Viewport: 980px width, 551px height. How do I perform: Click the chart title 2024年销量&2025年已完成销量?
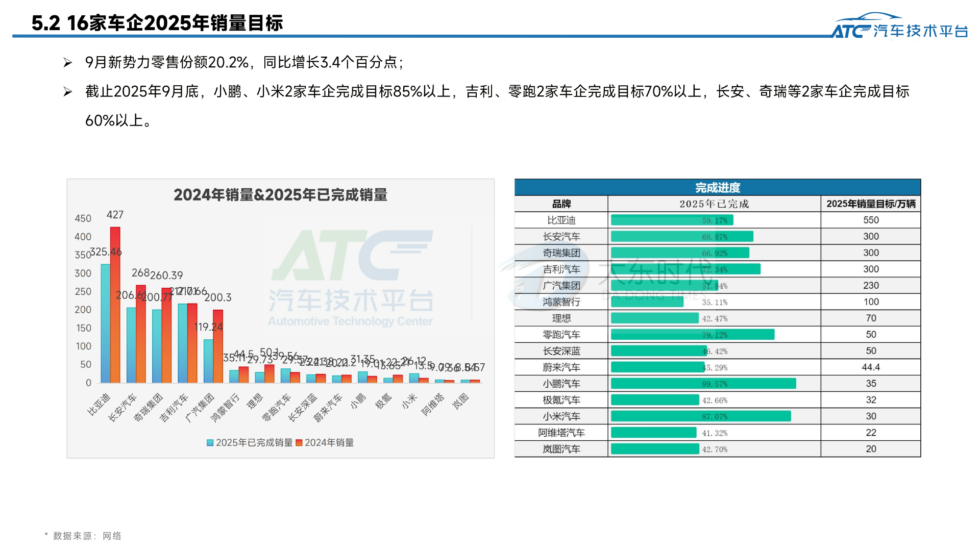281,195
